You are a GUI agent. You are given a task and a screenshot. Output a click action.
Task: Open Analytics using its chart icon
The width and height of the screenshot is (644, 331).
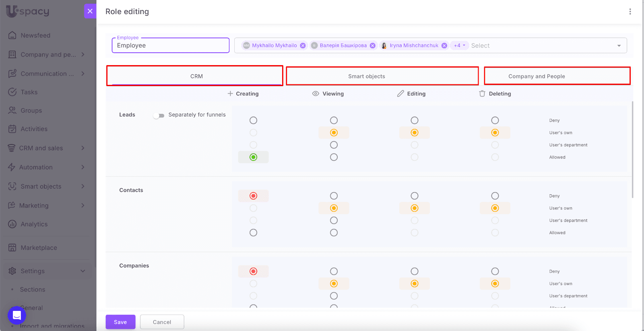tap(12, 224)
